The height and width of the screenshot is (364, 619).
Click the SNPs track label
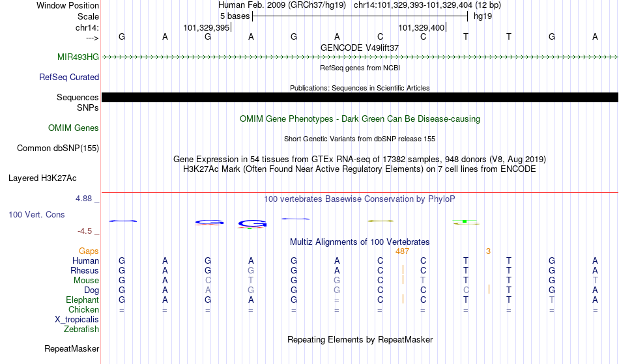(88, 107)
